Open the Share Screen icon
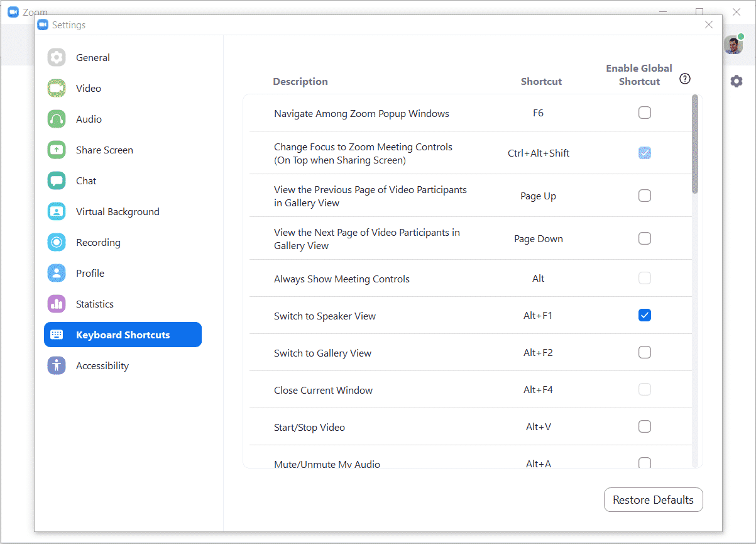 [57, 150]
